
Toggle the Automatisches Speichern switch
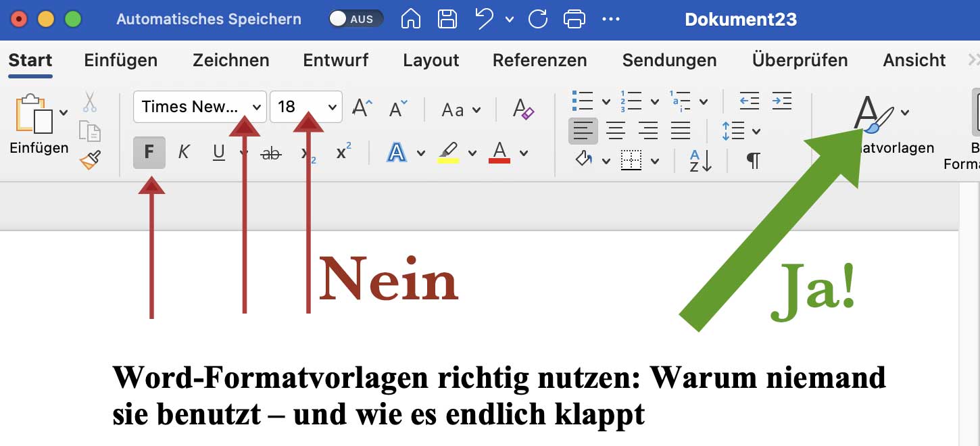356,19
